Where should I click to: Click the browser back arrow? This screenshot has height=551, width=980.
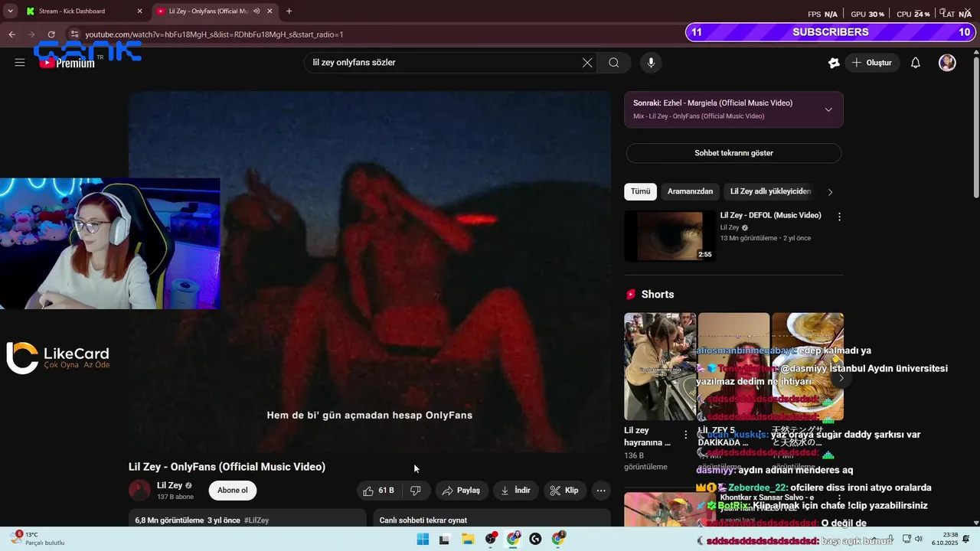[11, 34]
